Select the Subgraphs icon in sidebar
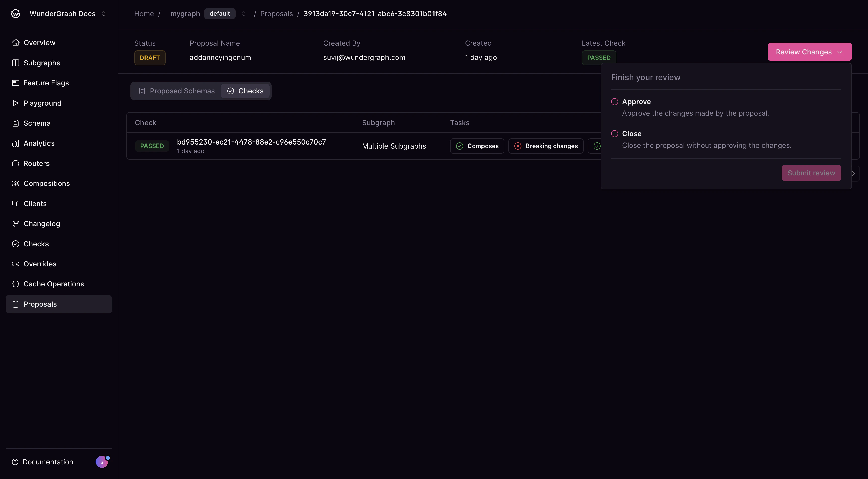Viewport: 868px width, 479px height. tap(16, 62)
